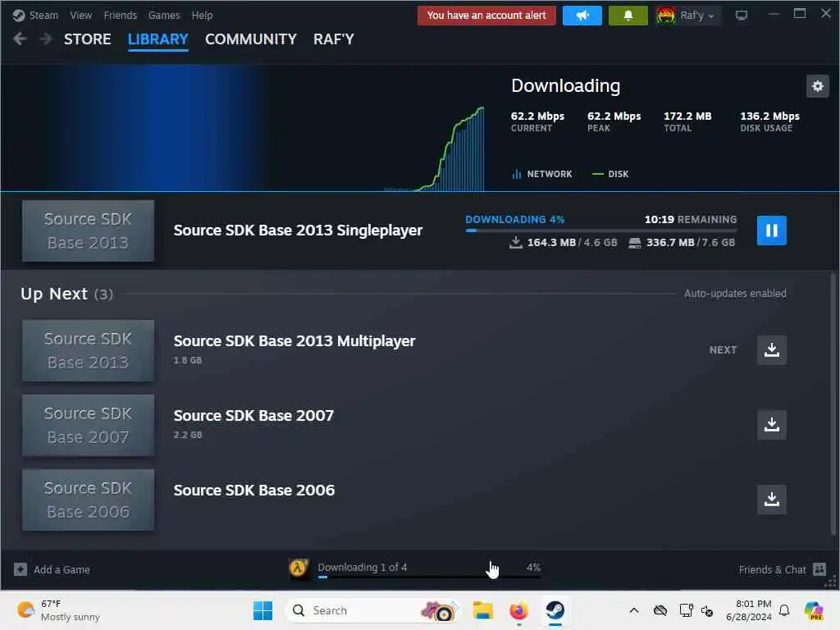Go to the COMMUNITY tab
The width and height of the screenshot is (840, 630).
pos(251,39)
